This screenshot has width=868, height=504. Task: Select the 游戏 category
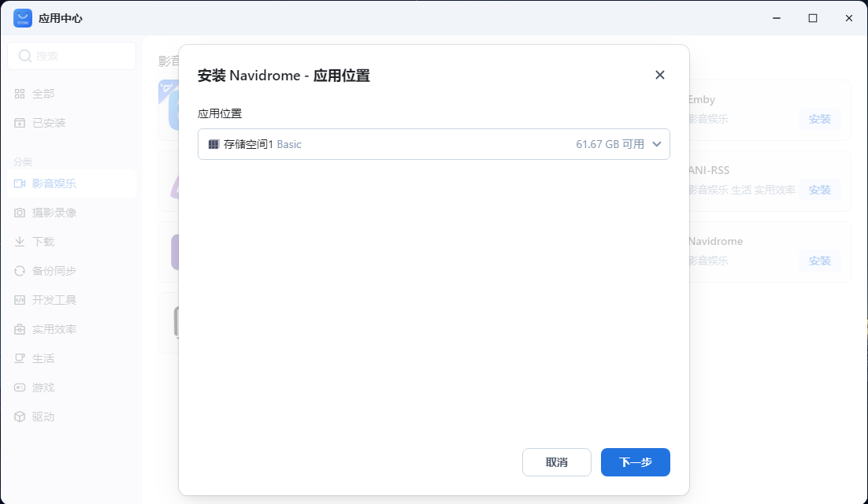point(72,387)
